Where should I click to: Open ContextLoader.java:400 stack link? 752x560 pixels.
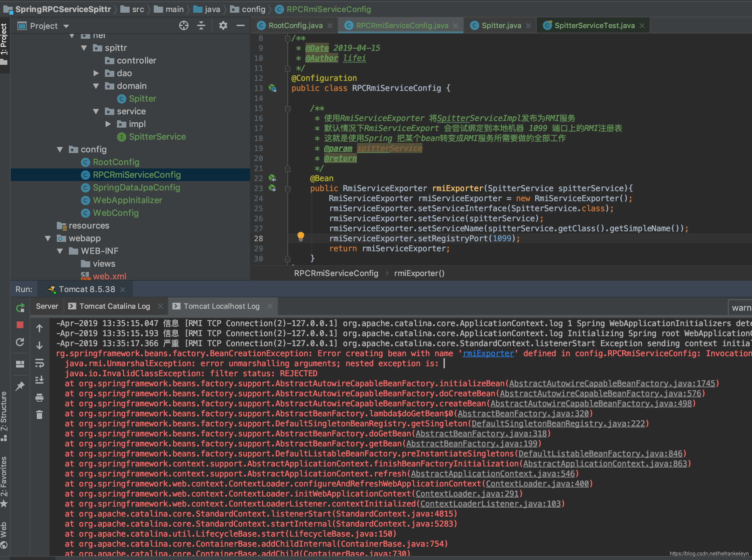(x=537, y=484)
